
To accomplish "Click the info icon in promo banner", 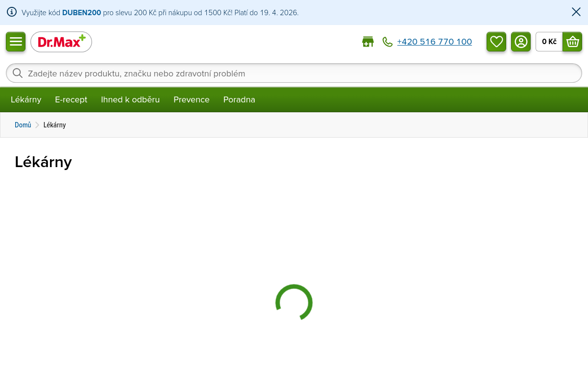I will pyautogui.click(x=12, y=12).
